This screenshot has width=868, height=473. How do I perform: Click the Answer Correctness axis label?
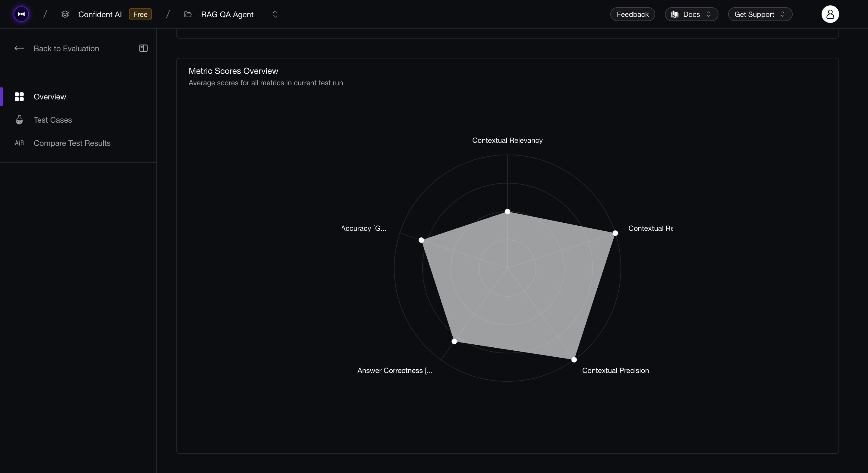[395, 371]
